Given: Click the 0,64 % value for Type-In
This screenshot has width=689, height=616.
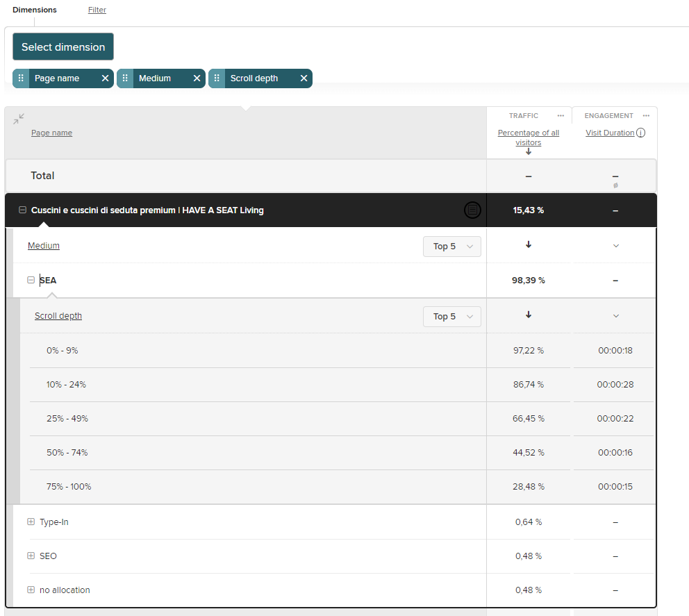Looking at the screenshot, I should tap(528, 522).
